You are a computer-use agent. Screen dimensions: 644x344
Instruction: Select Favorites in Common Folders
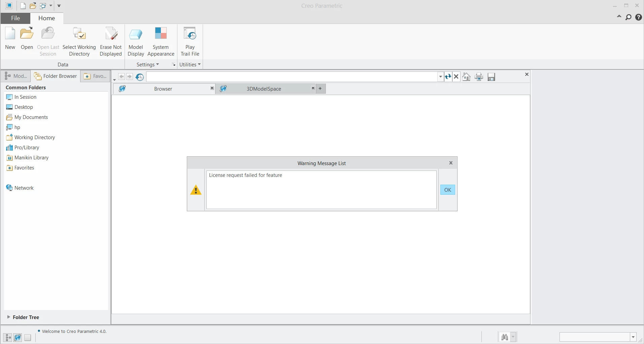tap(21, 168)
